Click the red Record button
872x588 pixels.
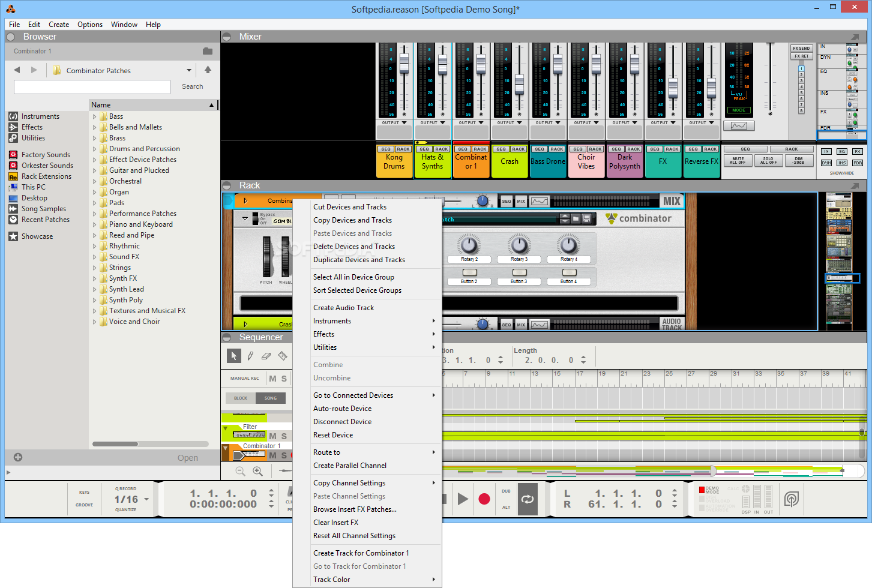(484, 499)
